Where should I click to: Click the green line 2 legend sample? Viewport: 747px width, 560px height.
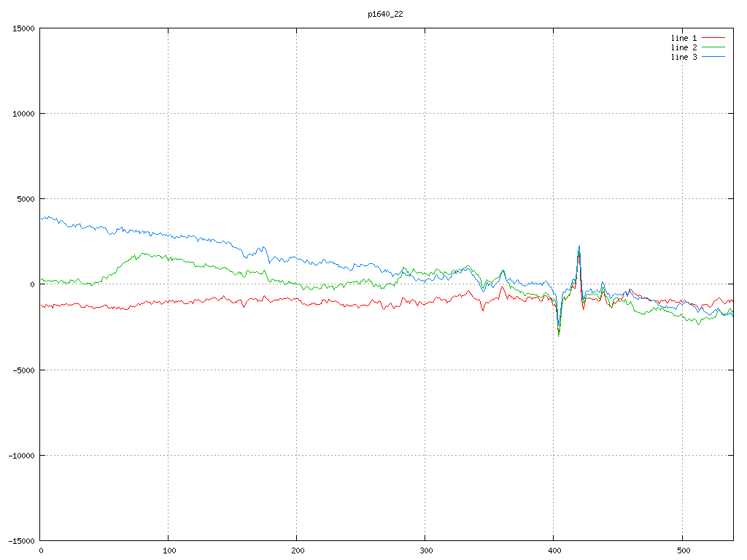click(x=714, y=47)
